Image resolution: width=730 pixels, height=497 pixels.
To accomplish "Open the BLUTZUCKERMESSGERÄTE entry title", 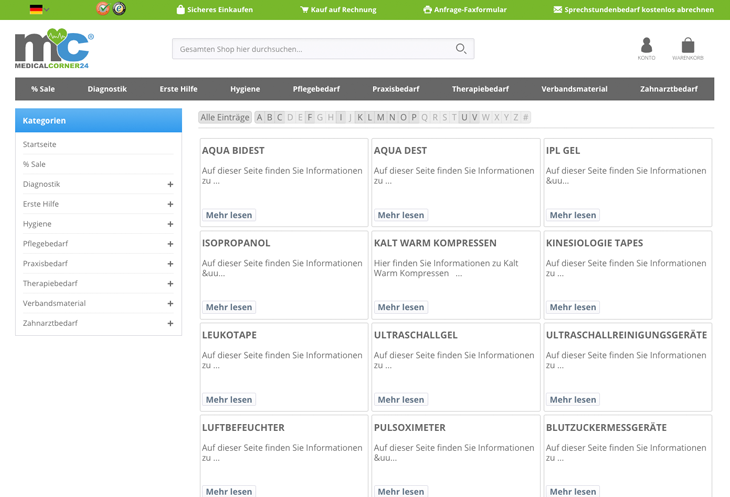I will coord(606,428).
